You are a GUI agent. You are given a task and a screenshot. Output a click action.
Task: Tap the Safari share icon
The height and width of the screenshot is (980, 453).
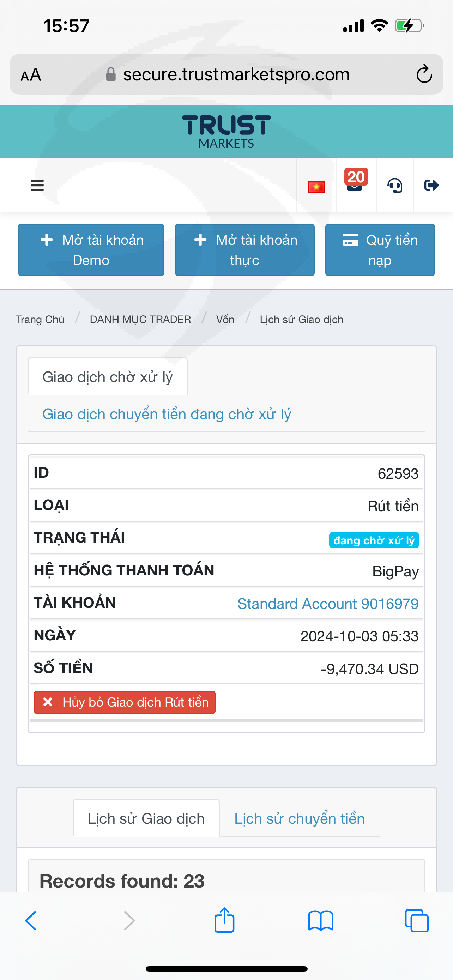224,921
